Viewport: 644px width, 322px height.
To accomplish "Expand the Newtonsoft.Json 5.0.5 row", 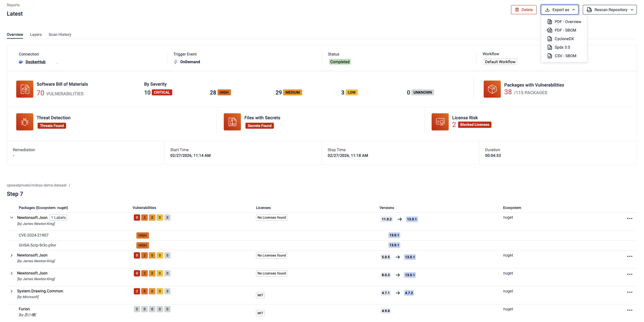I will [11, 255].
